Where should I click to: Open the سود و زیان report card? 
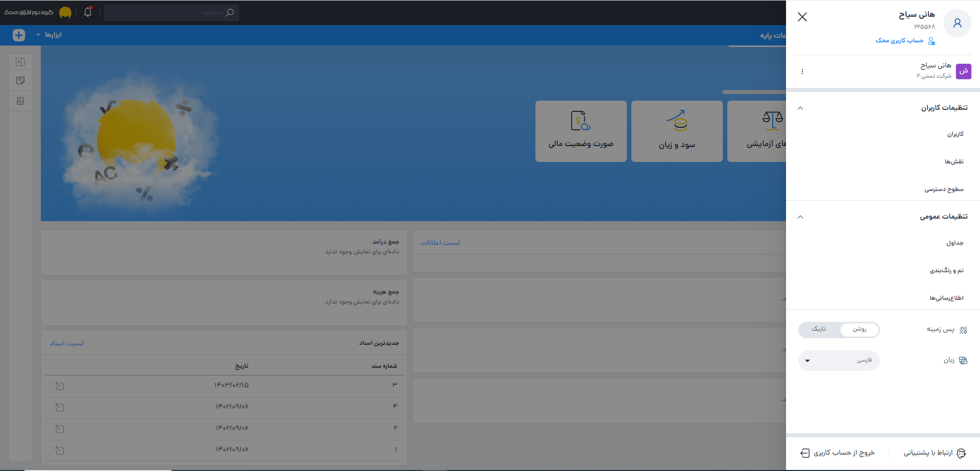point(677,131)
